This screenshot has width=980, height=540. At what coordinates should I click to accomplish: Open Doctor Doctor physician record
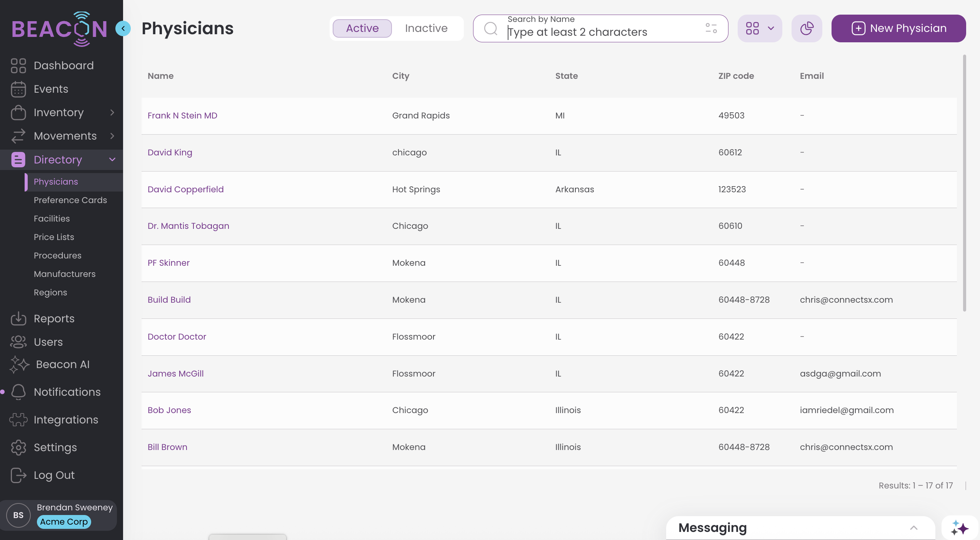[x=177, y=337]
